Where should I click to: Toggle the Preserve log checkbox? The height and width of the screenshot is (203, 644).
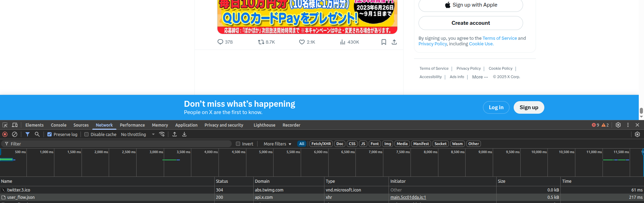[49, 134]
